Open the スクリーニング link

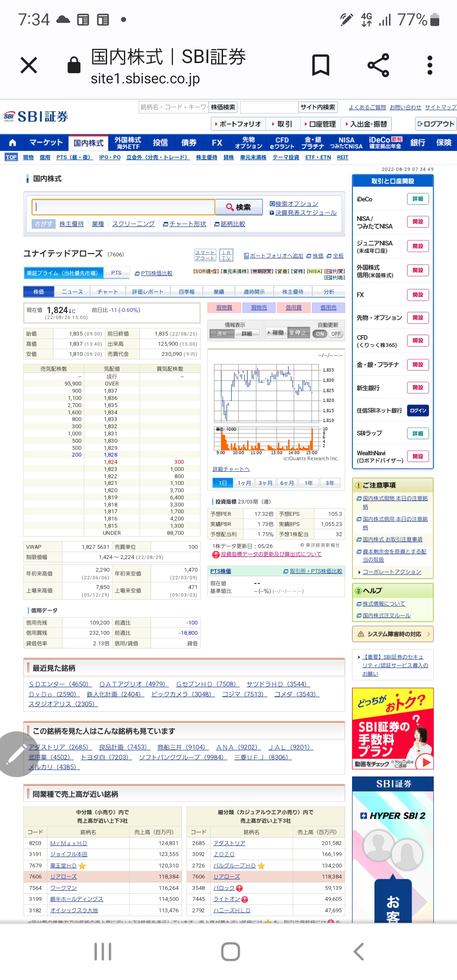(x=133, y=224)
